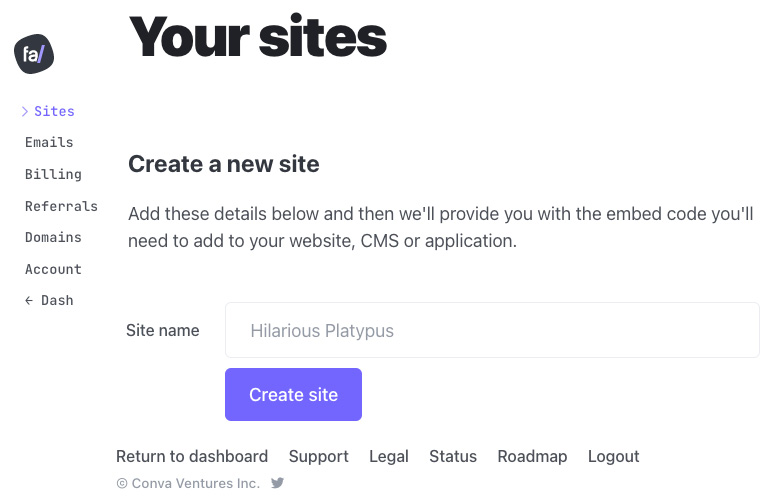Focus the Site name input field

pos(492,330)
